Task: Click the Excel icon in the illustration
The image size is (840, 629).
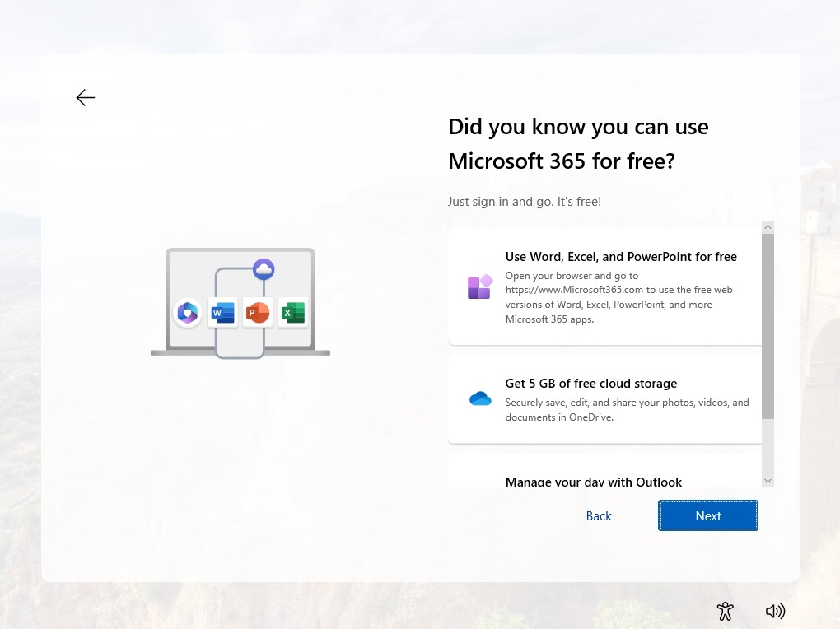Action: click(293, 312)
